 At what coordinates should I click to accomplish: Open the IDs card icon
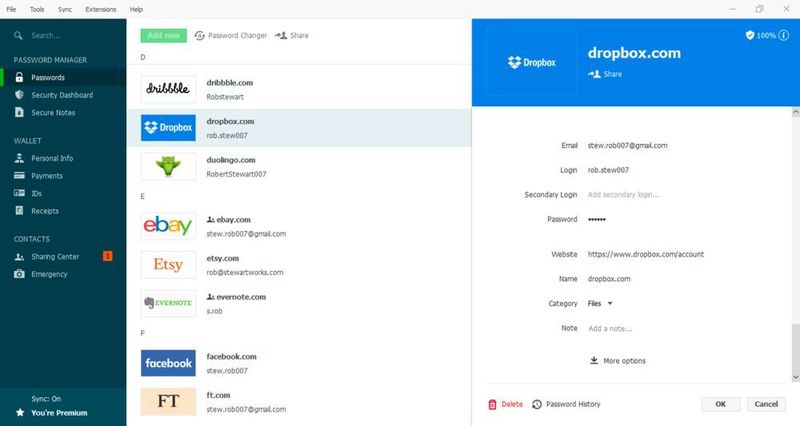pos(19,193)
